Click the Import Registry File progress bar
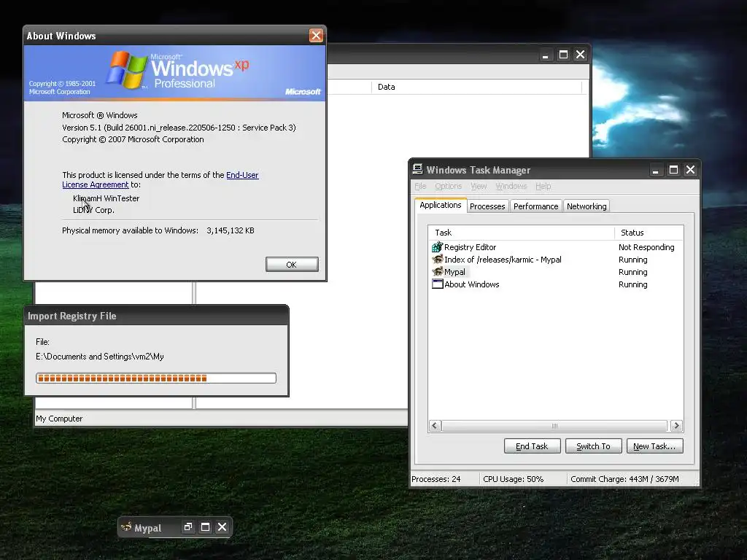Image resolution: width=747 pixels, height=560 pixels. click(156, 378)
